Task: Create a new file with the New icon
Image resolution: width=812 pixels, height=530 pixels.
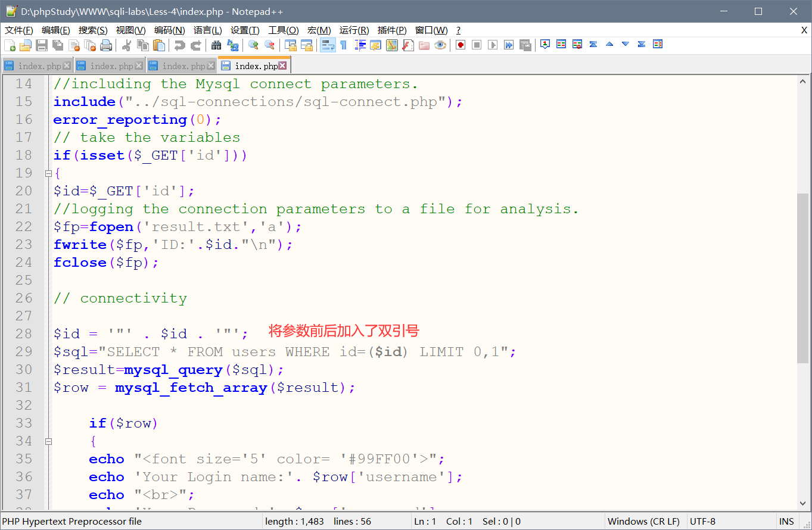Action: (11, 45)
